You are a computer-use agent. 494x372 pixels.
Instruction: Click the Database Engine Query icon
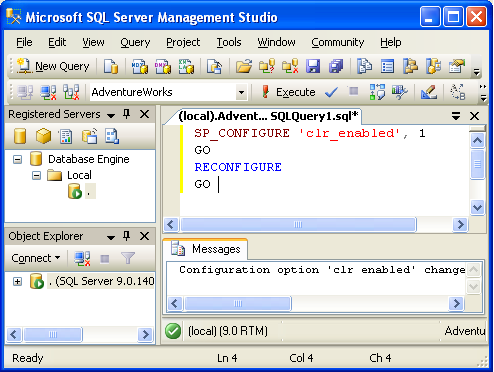pos(111,66)
